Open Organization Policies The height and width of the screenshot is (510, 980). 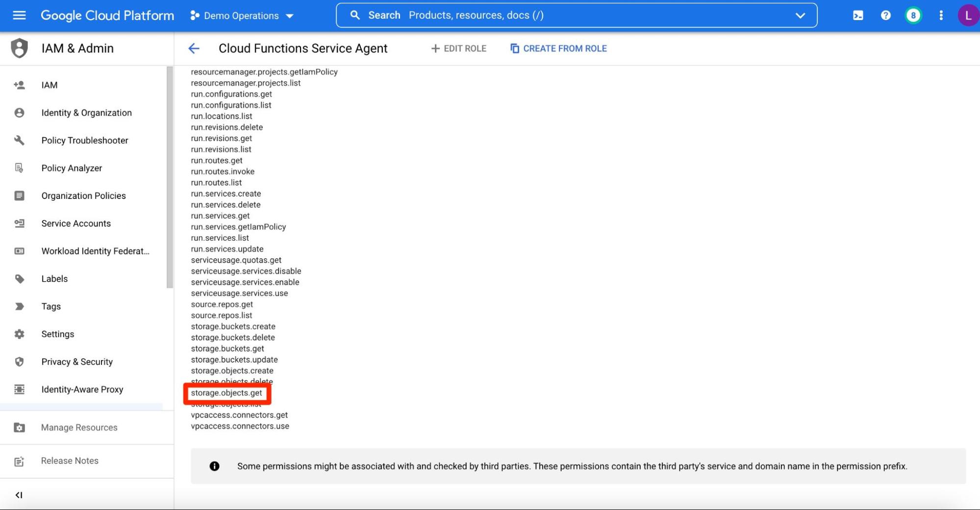tap(84, 196)
